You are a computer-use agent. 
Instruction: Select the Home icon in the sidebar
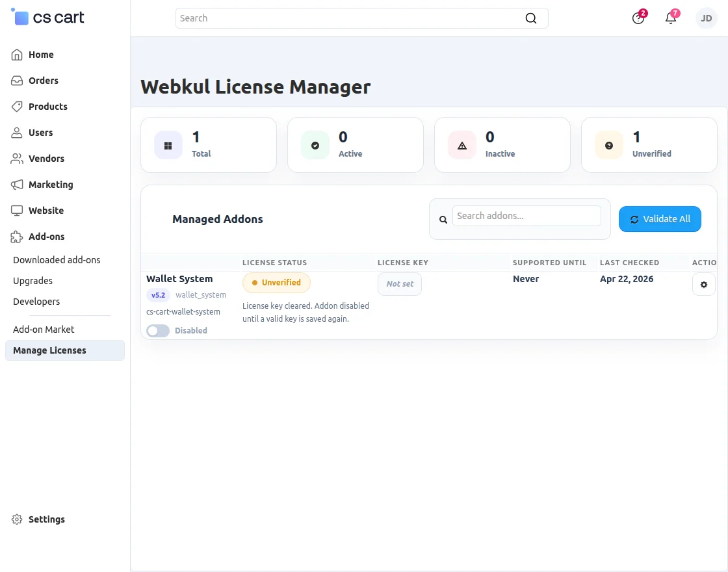[16, 55]
